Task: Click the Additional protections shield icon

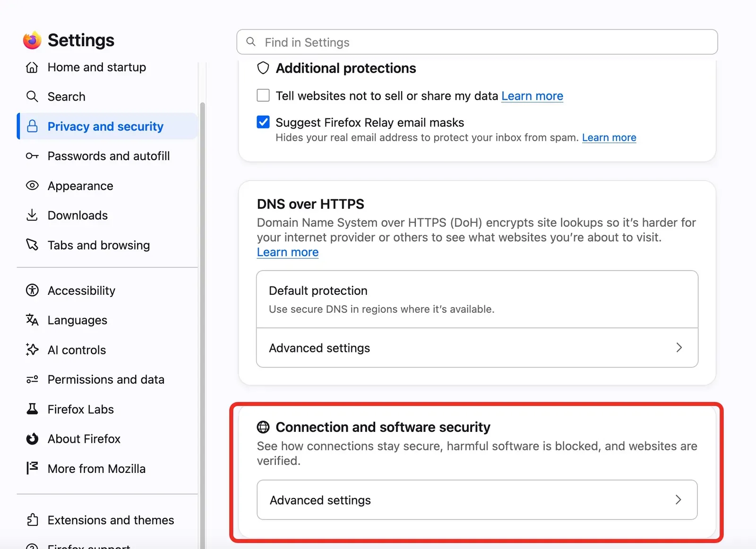Action: point(263,68)
